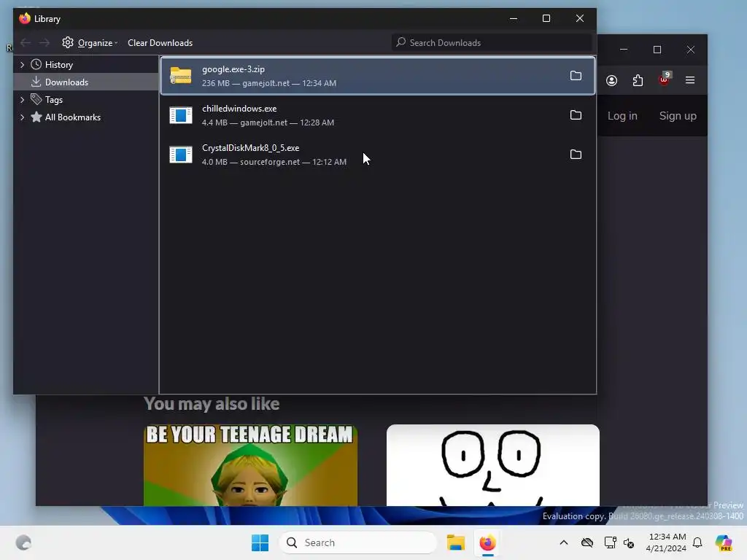Open the Extensions puzzle icon in Firefox
The image size is (747, 560).
click(x=638, y=80)
